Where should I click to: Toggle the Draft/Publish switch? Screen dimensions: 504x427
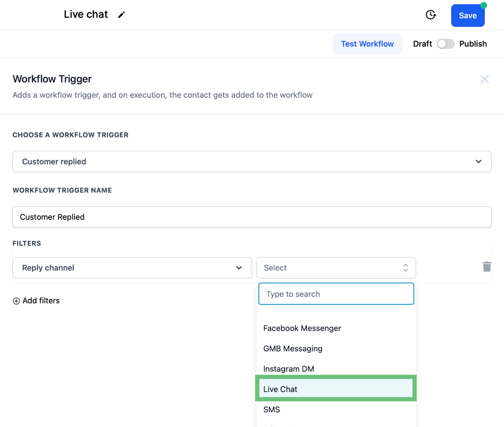pyautogui.click(x=446, y=44)
